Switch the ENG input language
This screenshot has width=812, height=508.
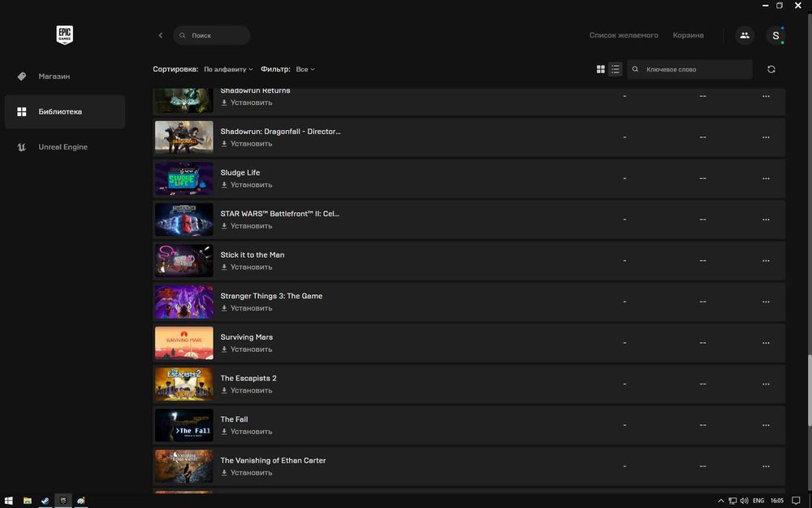(758, 500)
